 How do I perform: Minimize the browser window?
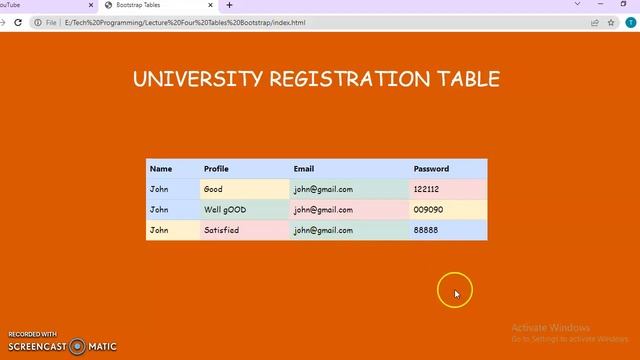point(600,4)
